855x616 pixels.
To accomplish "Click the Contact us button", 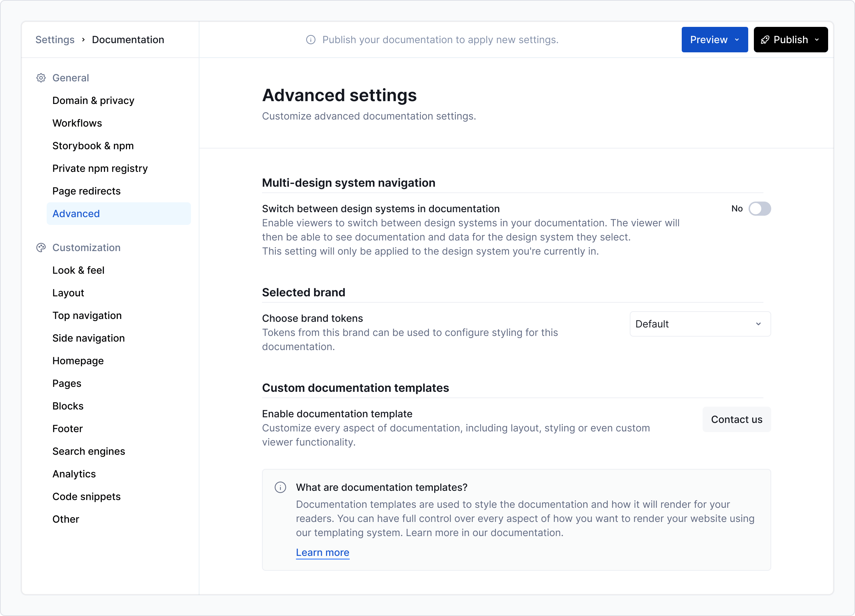I will (736, 420).
